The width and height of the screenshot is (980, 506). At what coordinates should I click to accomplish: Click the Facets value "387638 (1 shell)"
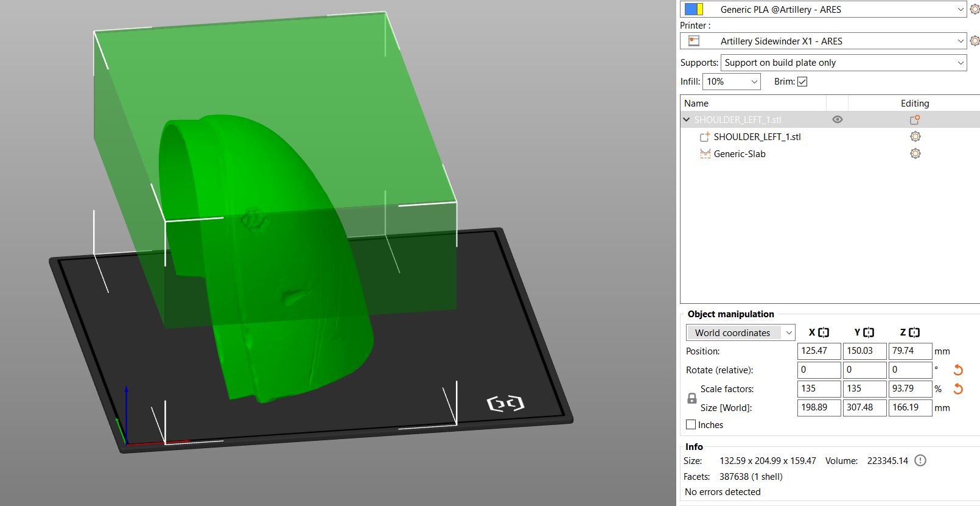pos(751,477)
